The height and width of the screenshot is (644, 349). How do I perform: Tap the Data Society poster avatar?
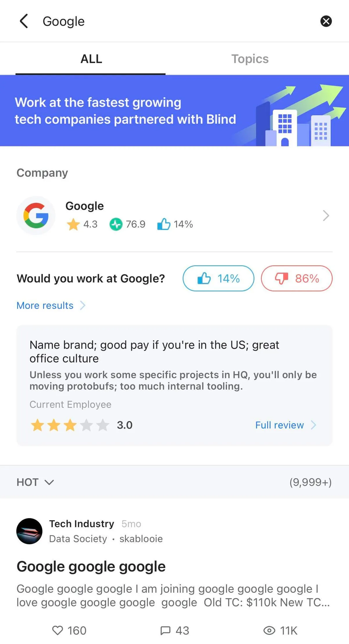pos(29,531)
